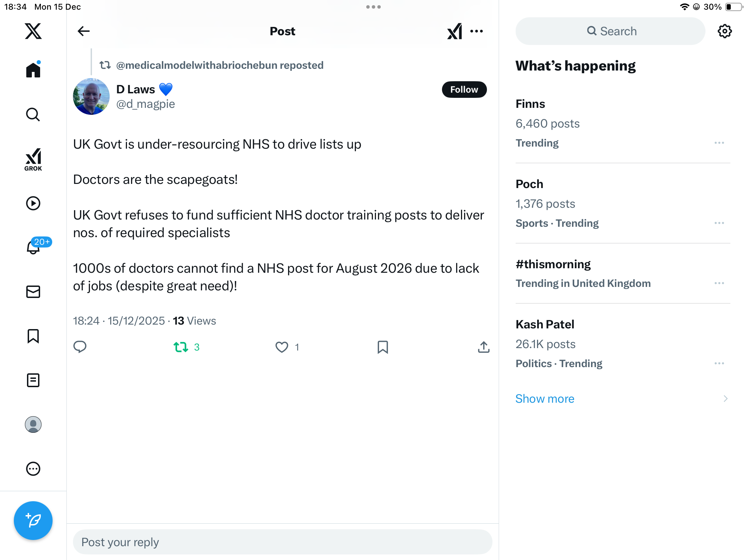
Task: Open the Poch sports trend
Action: (529, 184)
